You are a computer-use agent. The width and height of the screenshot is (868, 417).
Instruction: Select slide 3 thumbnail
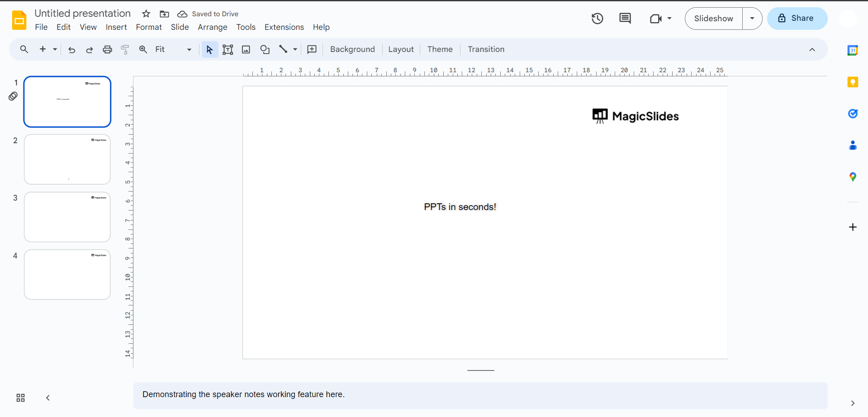tap(67, 217)
